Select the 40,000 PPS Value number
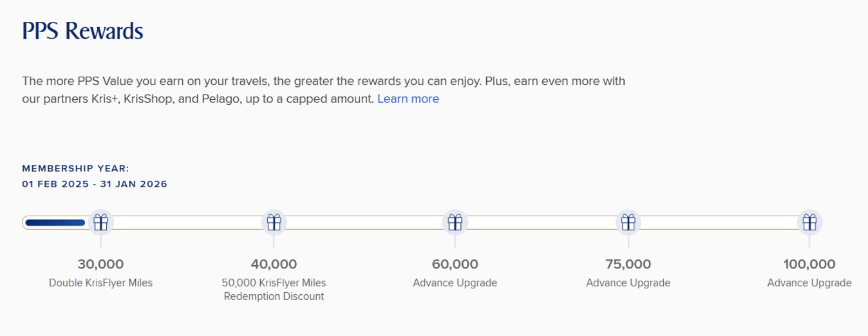 point(274,264)
